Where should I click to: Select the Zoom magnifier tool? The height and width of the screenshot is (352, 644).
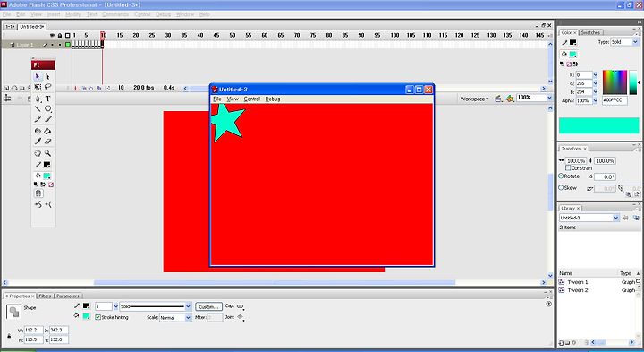click(47, 153)
